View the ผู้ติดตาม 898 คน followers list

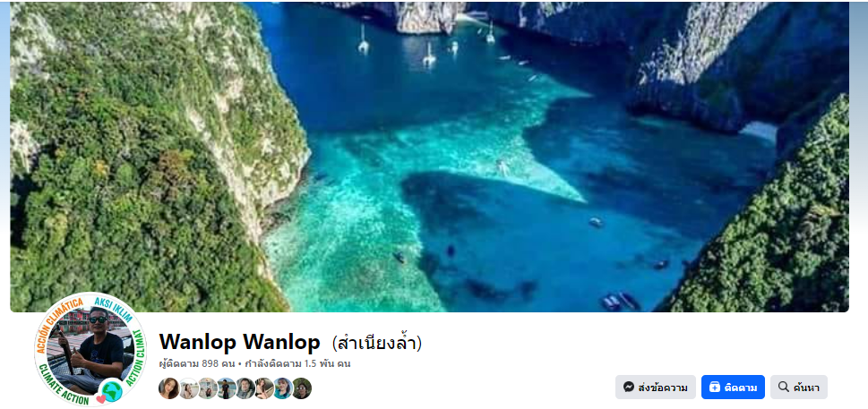click(197, 363)
